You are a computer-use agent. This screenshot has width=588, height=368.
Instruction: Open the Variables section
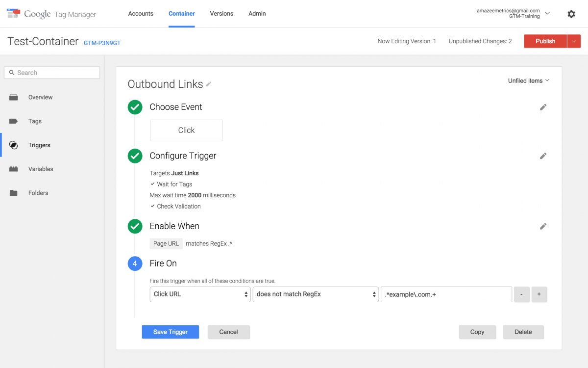40,169
